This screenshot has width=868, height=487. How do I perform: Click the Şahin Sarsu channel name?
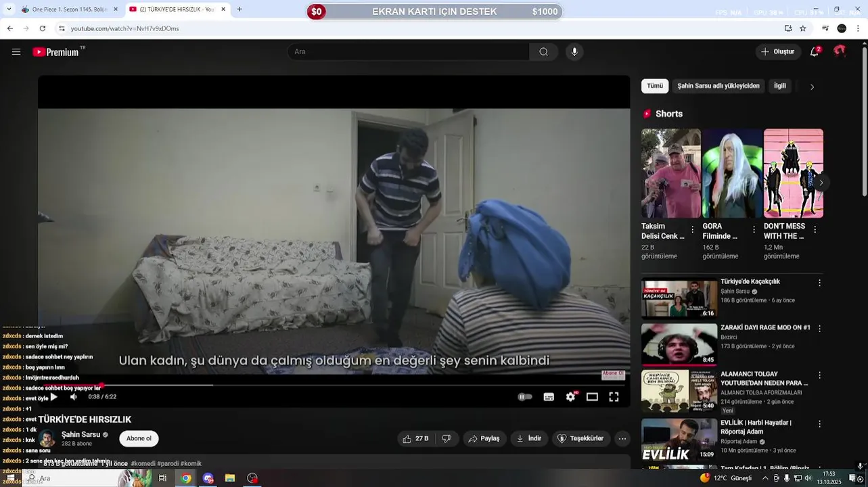[81, 434]
